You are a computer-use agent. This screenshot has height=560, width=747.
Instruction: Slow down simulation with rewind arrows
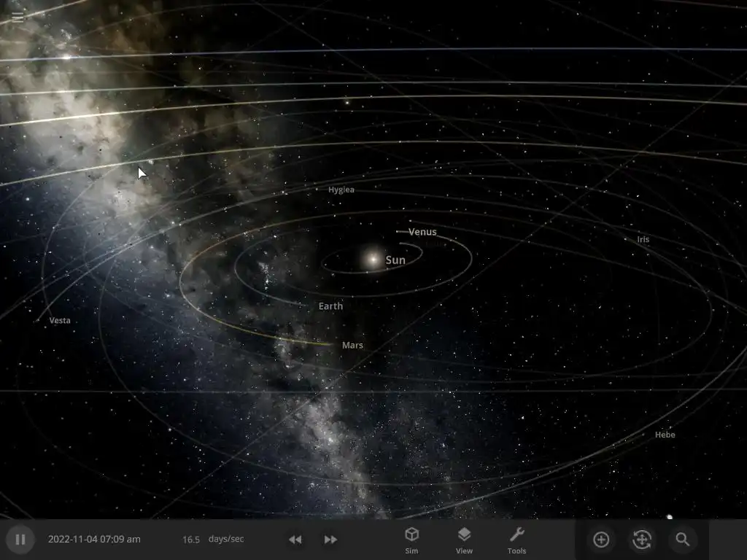point(295,540)
